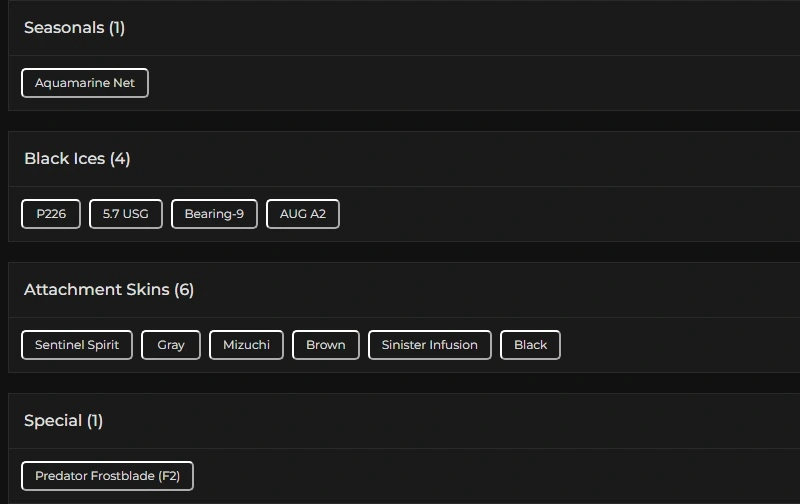Select the Black attachment skin tag

[530, 345]
